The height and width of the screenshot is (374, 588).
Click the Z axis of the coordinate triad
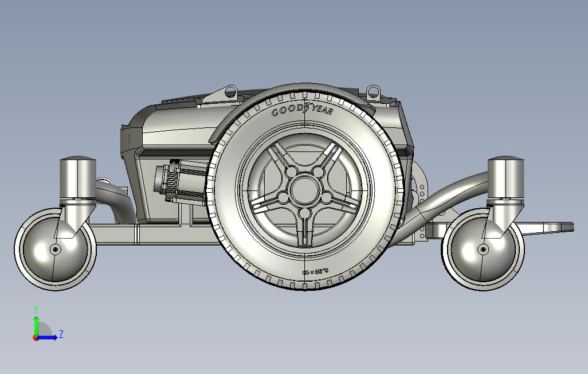49,337
